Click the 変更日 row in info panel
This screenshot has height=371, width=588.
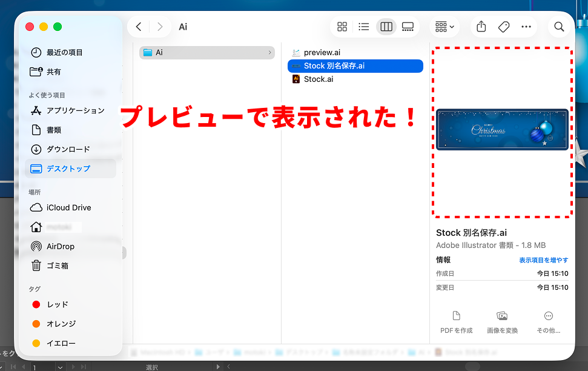point(502,287)
